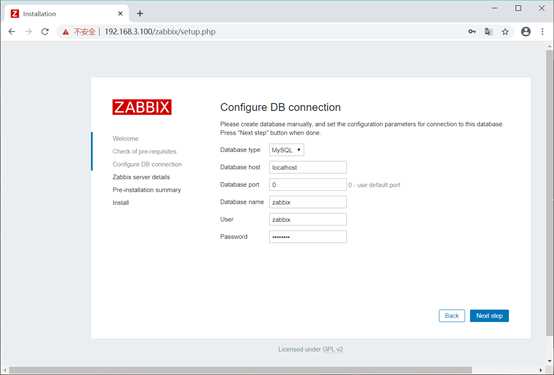Open a new browser tab

click(140, 13)
